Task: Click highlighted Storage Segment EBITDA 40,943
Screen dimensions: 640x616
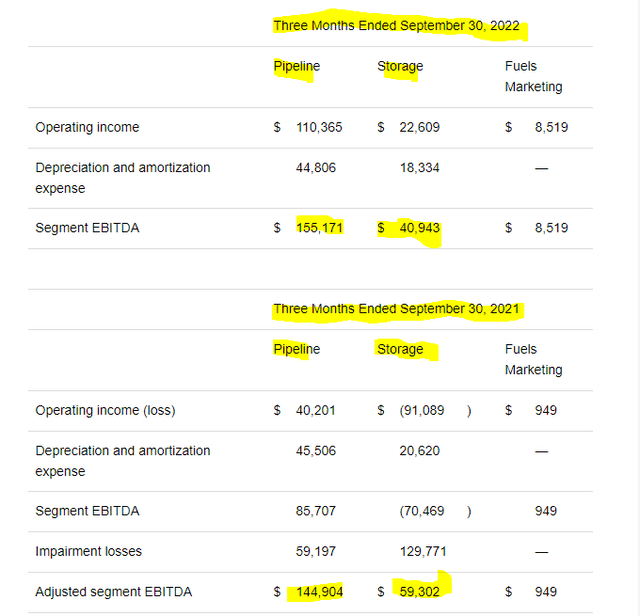Action: pos(418,228)
